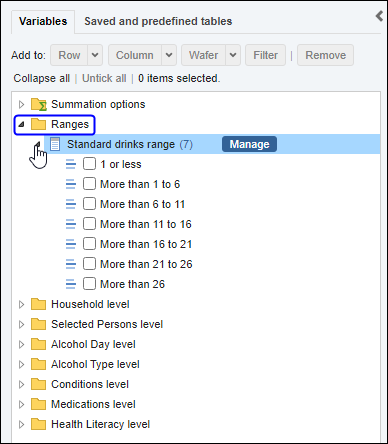This screenshot has width=388, height=444.
Task: Click the Ranges folder icon
Action: (38, 124)
